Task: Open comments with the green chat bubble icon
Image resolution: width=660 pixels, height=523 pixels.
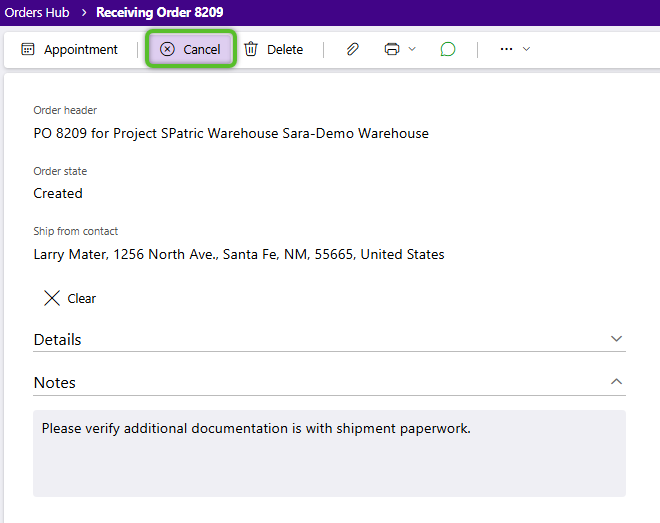Action: pyautogui.click(x=448, y=49)
